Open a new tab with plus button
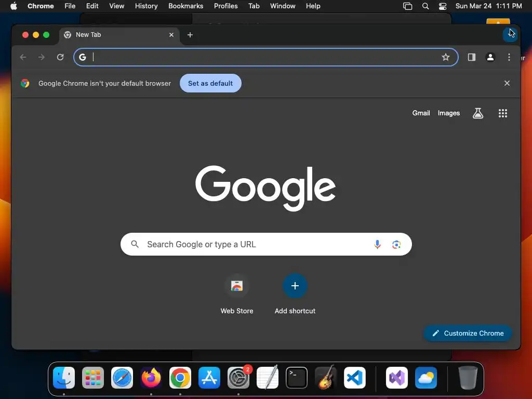The width and height of the screenshot is (532, 399). (190, 35)
